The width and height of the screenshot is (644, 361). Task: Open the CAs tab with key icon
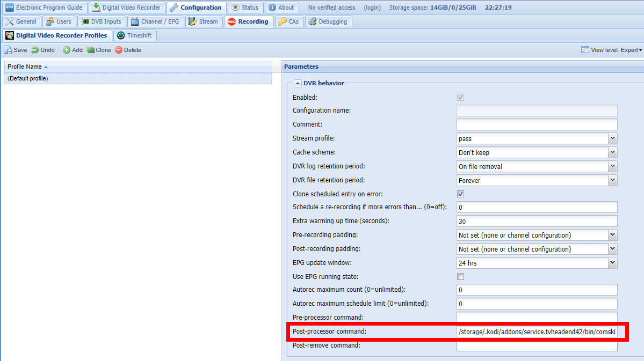coord(289,21)
